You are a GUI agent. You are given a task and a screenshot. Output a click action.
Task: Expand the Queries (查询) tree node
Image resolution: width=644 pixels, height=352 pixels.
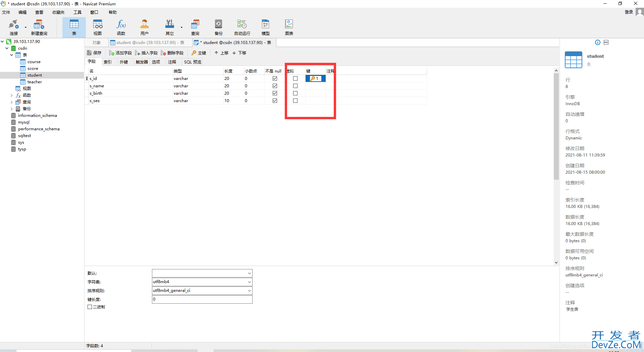(x=11, y=102)
